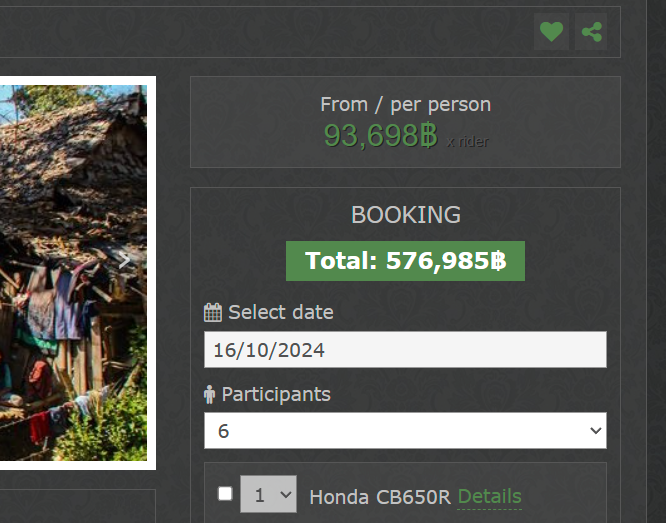The image size is (666, 523).
Task: Add tour to favorites with heart icon
Action: 551,31
